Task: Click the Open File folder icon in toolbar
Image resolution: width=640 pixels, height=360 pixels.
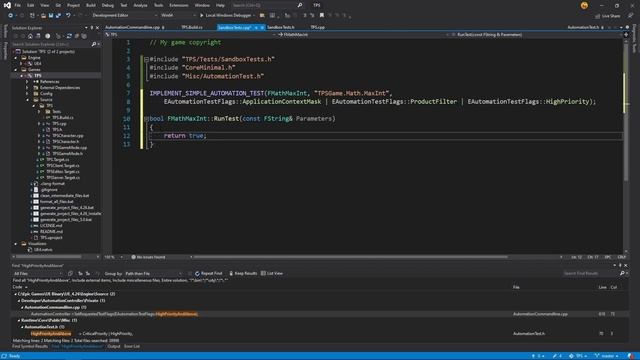Action: point(43,16)
